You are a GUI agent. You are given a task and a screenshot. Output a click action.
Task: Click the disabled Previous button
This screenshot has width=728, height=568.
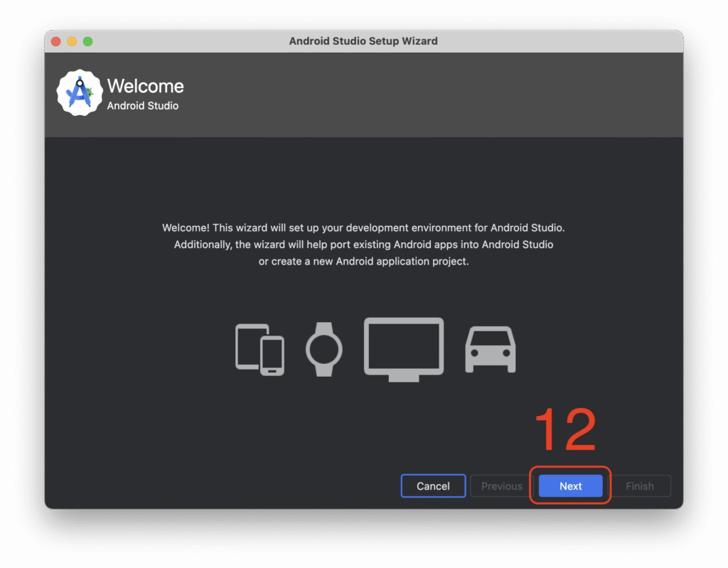[501, 486]
